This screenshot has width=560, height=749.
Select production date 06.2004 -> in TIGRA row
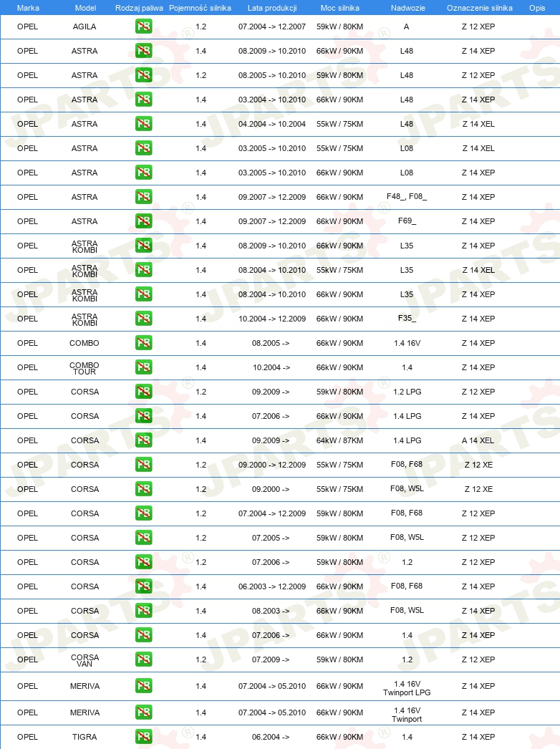pyautogui.click(x=271, y=737)
